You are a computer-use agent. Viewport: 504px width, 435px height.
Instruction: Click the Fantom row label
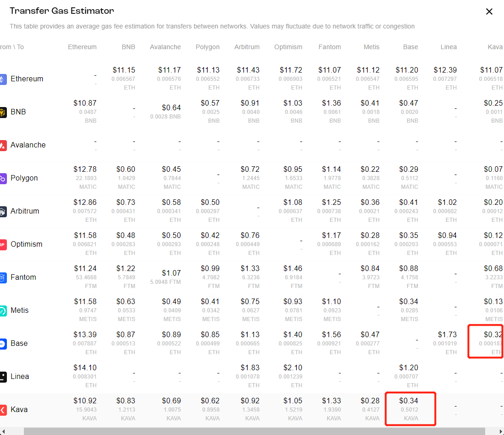(x=23, y=277)
